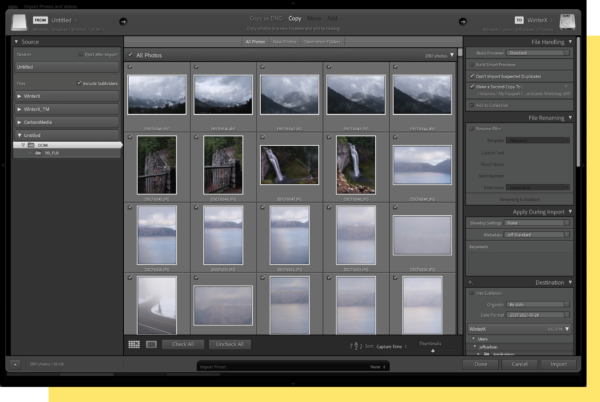This screenshot has width=600, height=402.
Task: Open the Date Format dropdown
Action: [538, 315]
